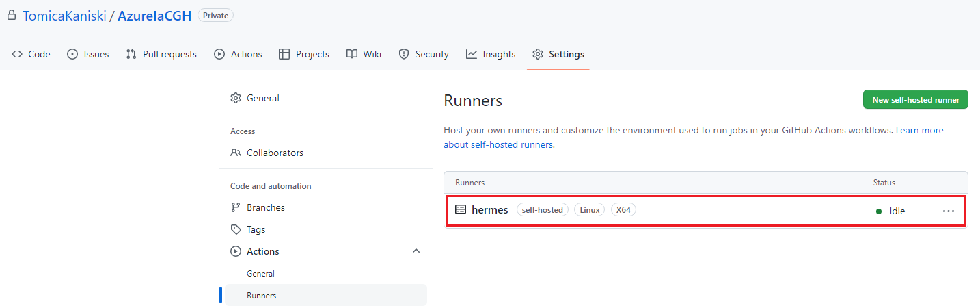Open the Code tab
The width and height of the screenshot is (980, 308).
(x=31, y=54)
